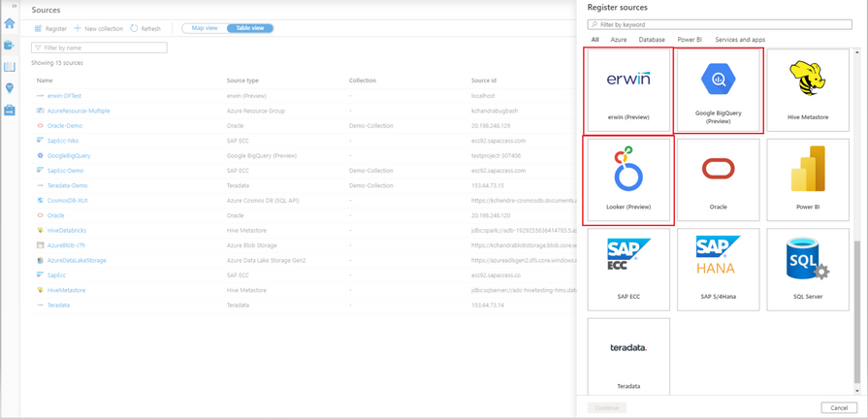Expand the left navigation chevron
868x419 pixels.
pyautogui.click(x=15, y=5)
